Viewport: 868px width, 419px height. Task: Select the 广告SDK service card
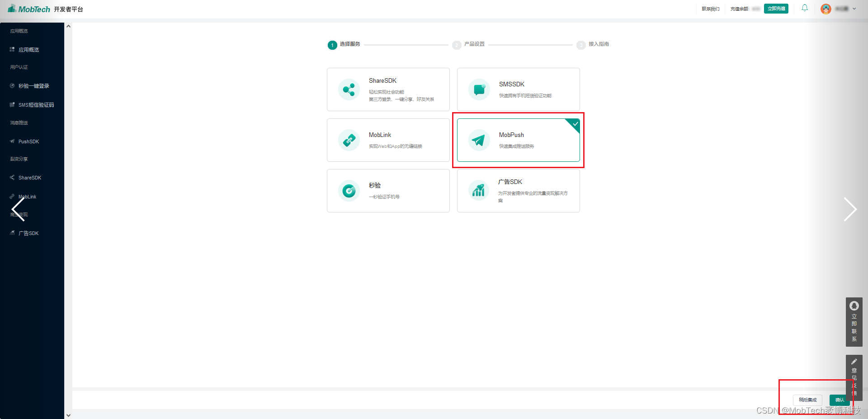[x=519, y=191]
